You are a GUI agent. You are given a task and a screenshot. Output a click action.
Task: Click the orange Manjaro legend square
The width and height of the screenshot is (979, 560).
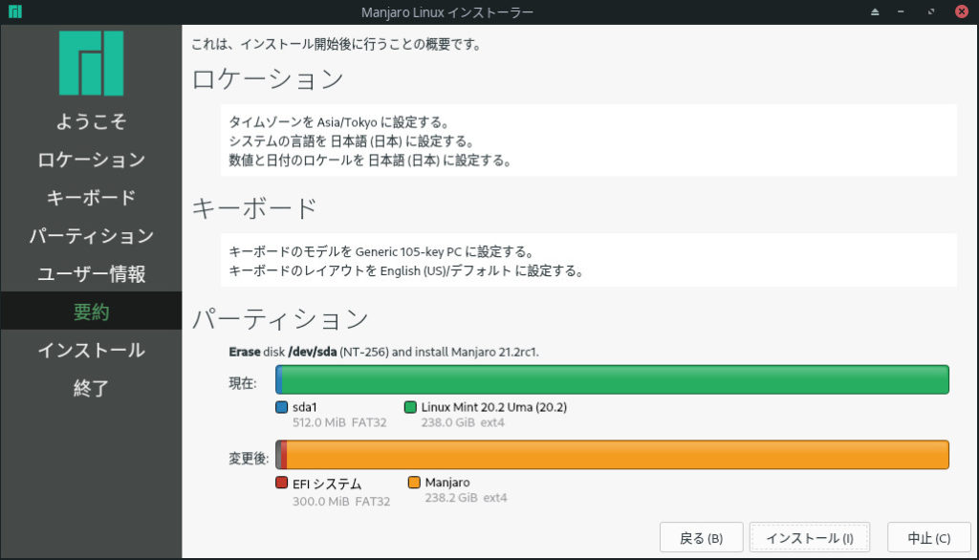click(414, 483)
